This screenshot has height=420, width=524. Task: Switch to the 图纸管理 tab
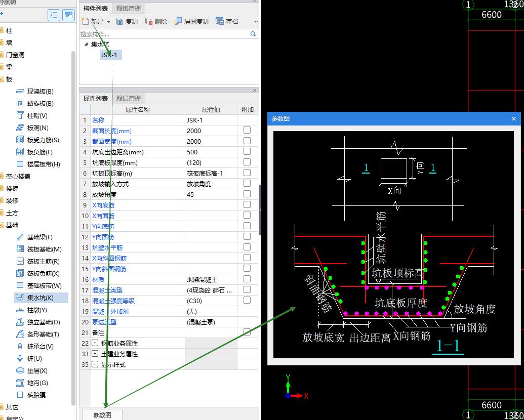129,9
